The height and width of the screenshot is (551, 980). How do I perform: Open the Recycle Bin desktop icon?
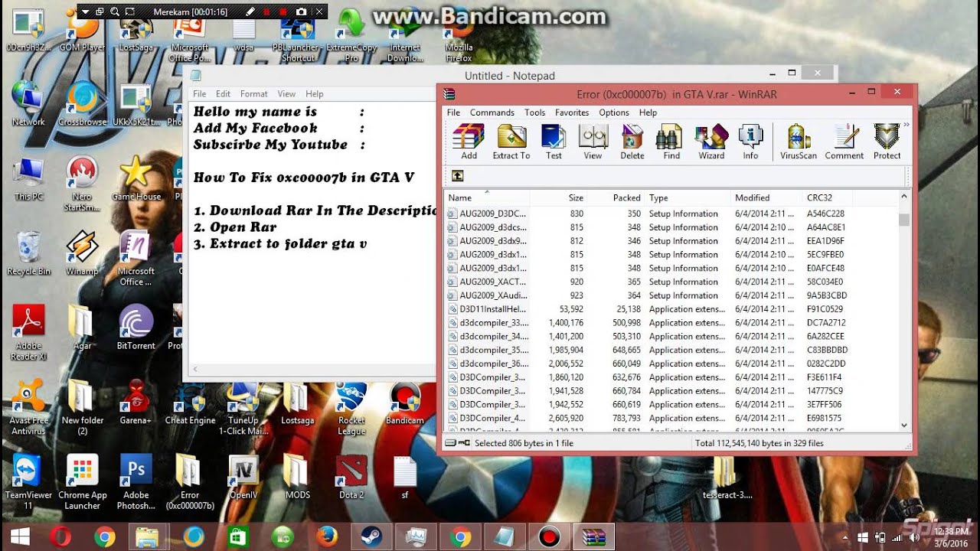click(28, 253)
